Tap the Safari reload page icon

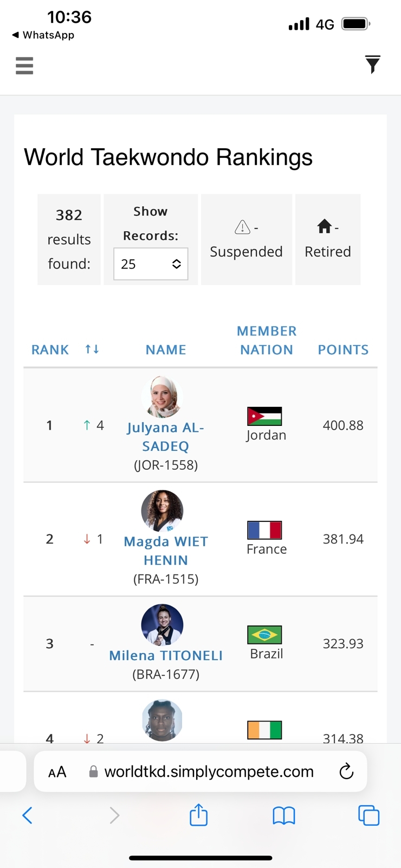tap(346, 771)
